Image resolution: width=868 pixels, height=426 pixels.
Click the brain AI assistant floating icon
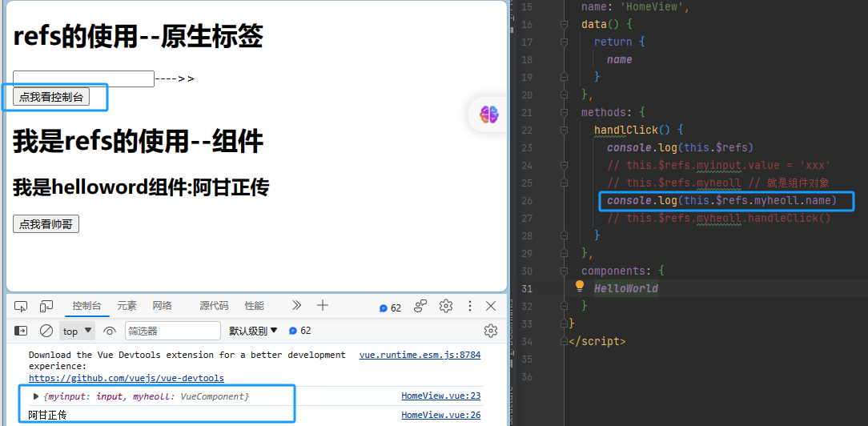[x=488, y=115]
